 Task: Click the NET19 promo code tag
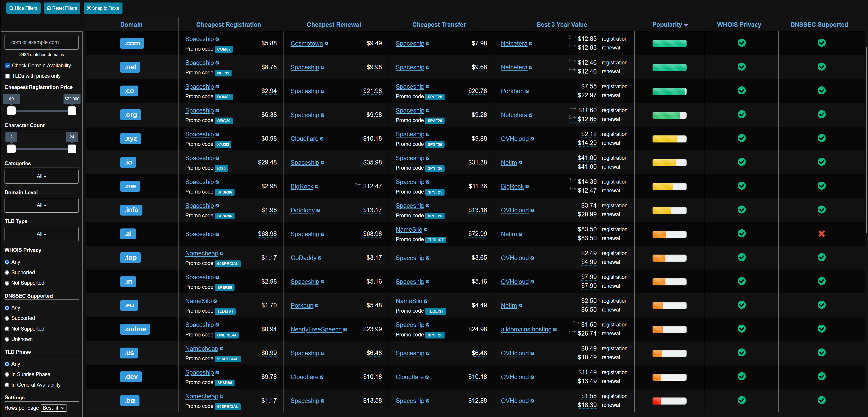tap(223, 73)
